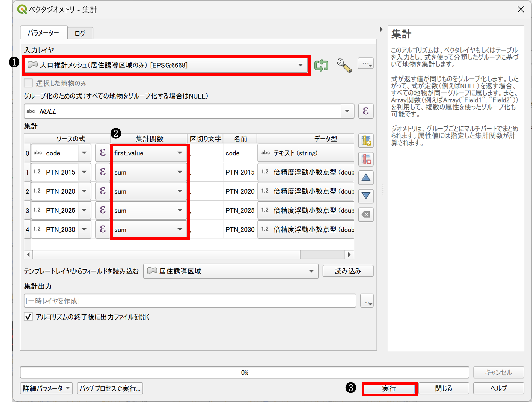Click the iterate over features green arrows icon
The image size is (532, 402).
tap(321, 65)
